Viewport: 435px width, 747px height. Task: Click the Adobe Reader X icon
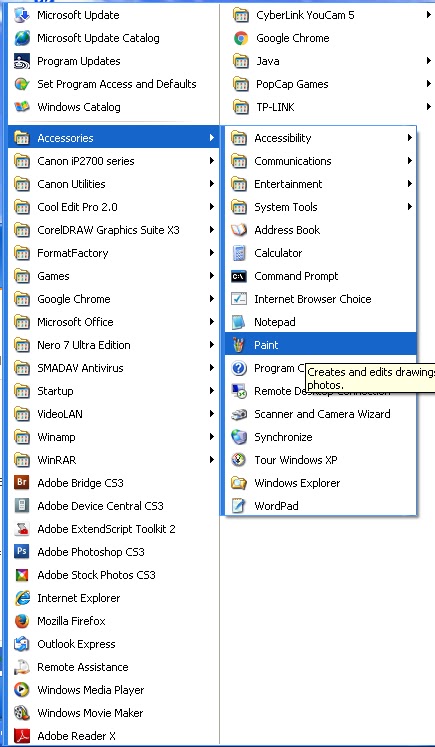click(x=22, y=736)
